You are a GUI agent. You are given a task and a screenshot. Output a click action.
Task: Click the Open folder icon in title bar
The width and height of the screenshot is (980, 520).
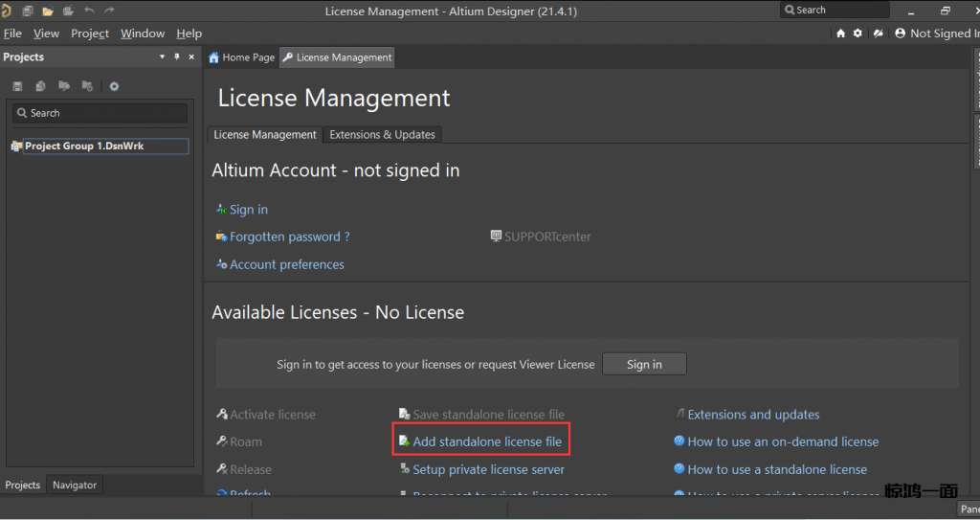tap(48, 11)
